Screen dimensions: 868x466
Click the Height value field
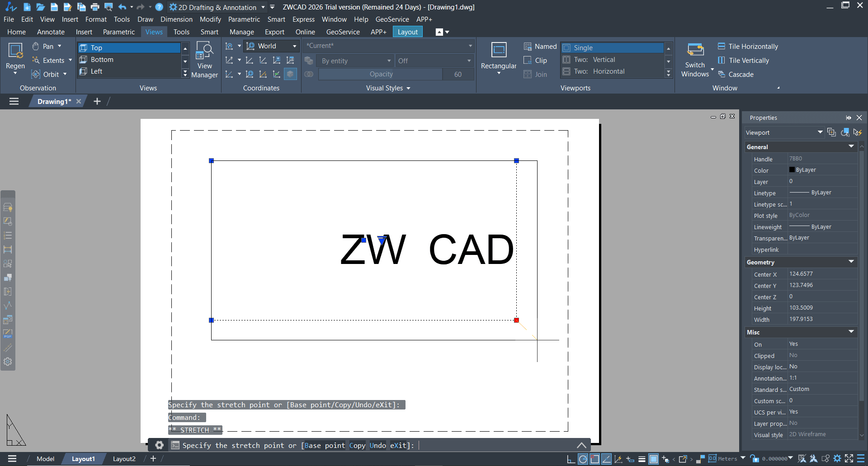(x=823, y=308)
